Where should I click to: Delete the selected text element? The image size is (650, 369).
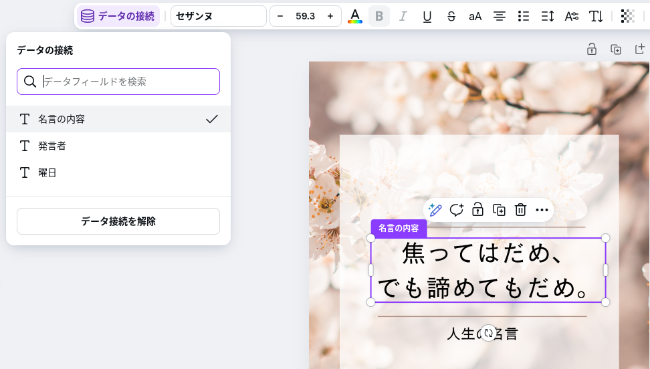click(520, 210)
